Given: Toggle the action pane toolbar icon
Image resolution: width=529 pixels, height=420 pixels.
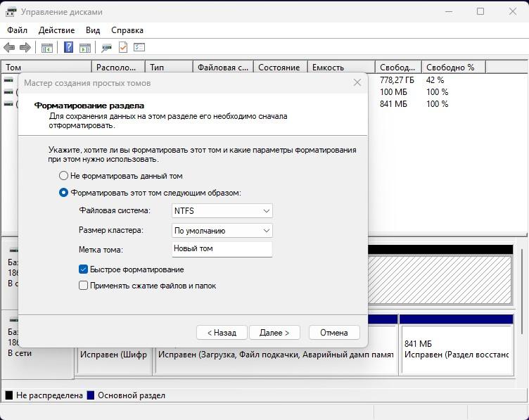Looking at the screenshot, I should (x=85, y=48).
